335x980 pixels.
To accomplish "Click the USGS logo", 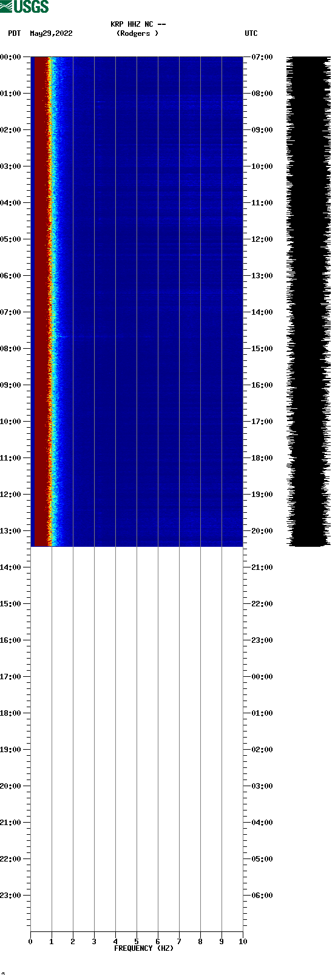I will 24,7.
